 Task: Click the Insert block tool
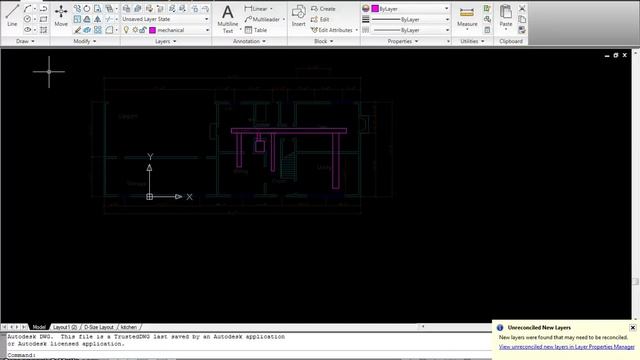pos(298,16)
